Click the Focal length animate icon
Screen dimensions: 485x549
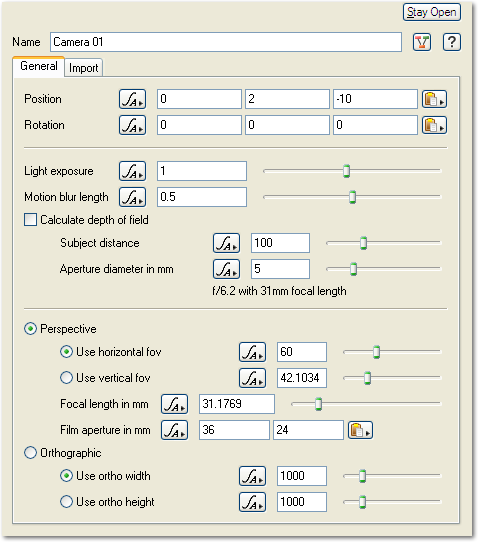(174, 404)
